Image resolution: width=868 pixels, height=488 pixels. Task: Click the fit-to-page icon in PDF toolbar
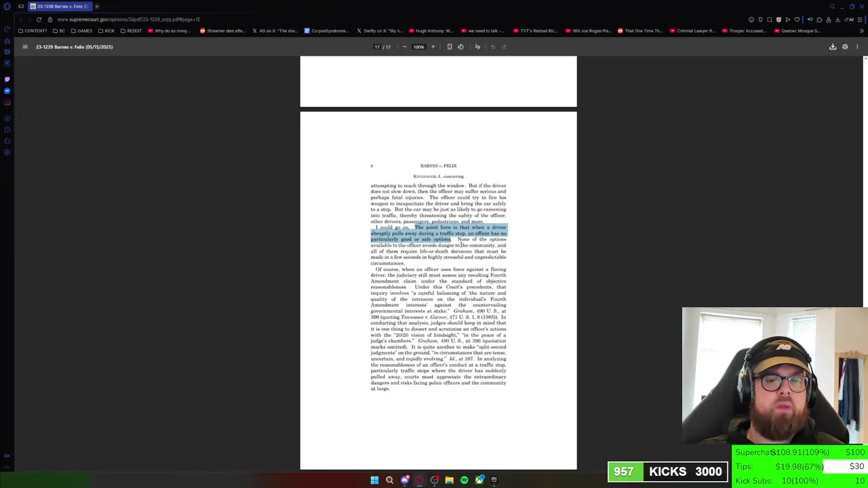450,47
